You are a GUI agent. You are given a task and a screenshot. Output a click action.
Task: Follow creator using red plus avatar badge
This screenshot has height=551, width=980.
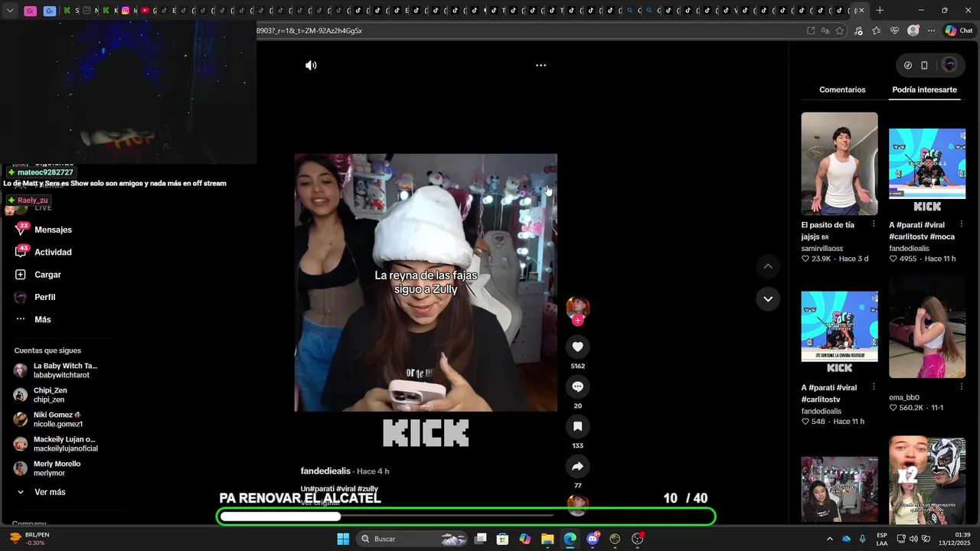point(577,321)
